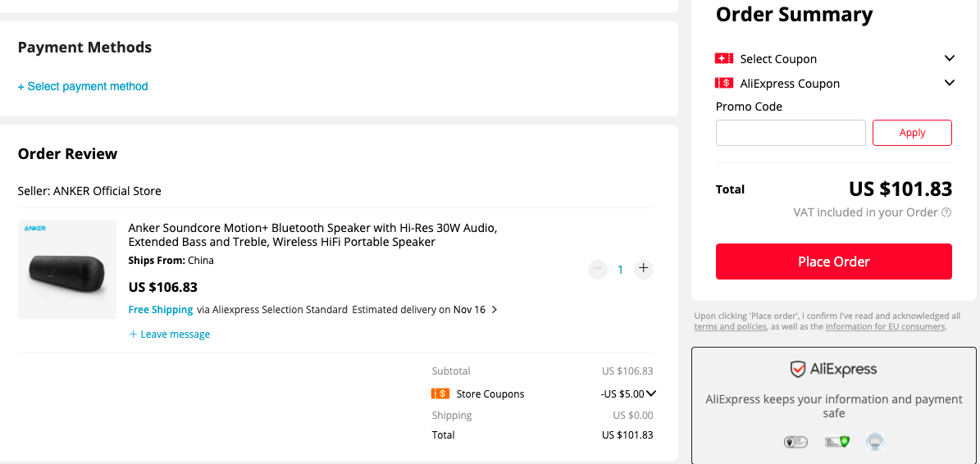
Task: Click the first payment security badge
Action: pyautogui.click(x=795, y=442)
